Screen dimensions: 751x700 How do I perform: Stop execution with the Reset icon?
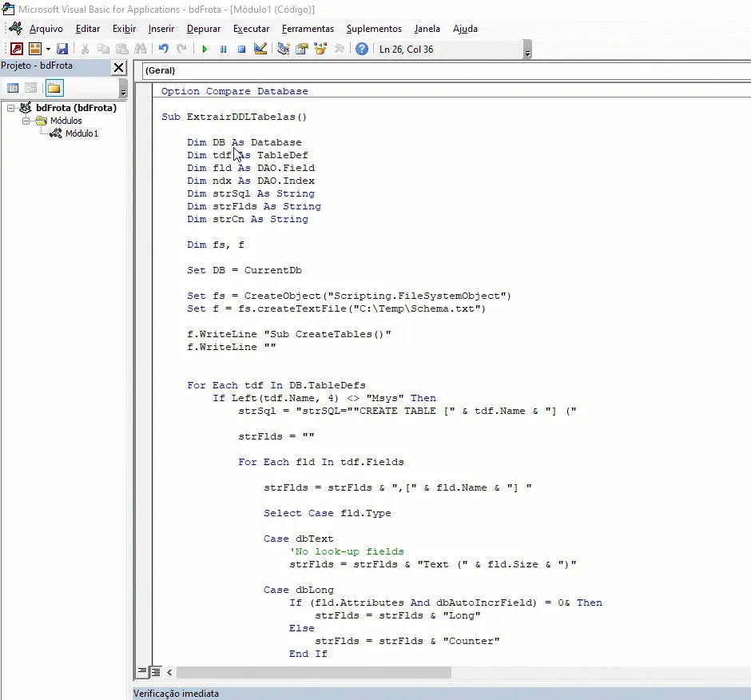[x=241, y=49]
